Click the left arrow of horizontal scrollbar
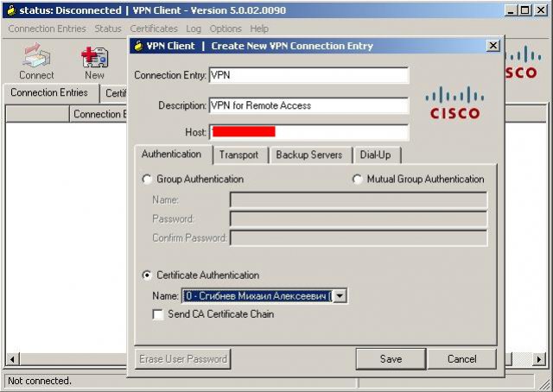The height and width of the screenshot is (392, 553). click(12, 359)
